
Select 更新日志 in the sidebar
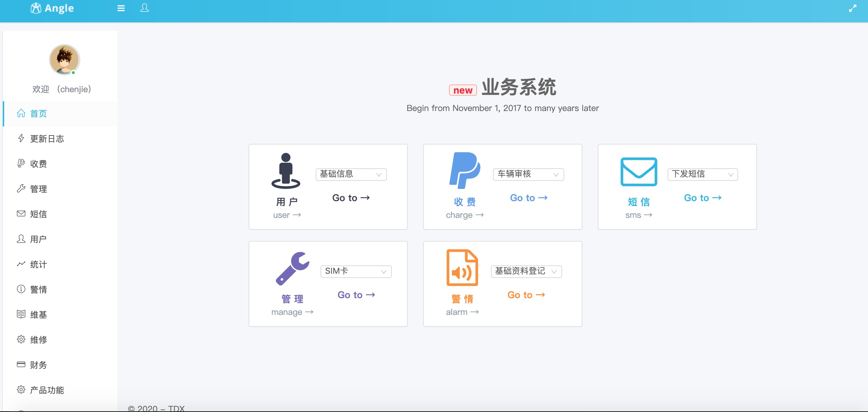pyautogui.click(x=47, y=139)
